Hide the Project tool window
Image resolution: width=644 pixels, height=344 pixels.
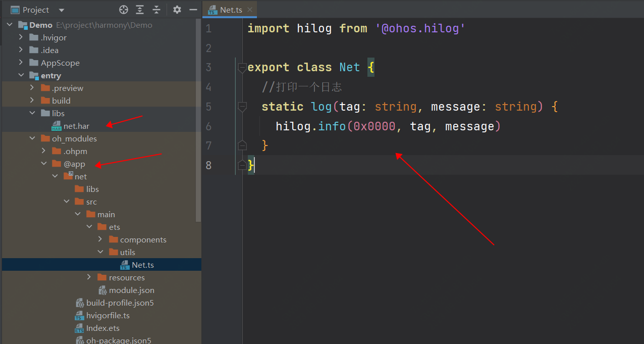tap(193, 10)
